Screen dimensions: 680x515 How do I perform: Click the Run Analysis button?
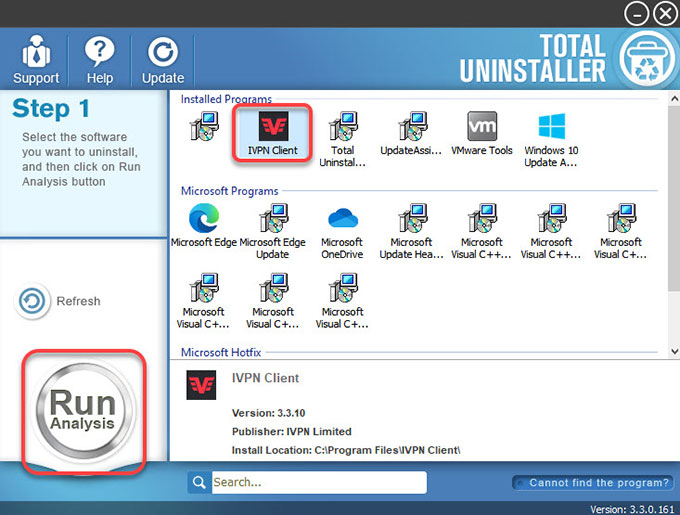[x=83, y=410]
